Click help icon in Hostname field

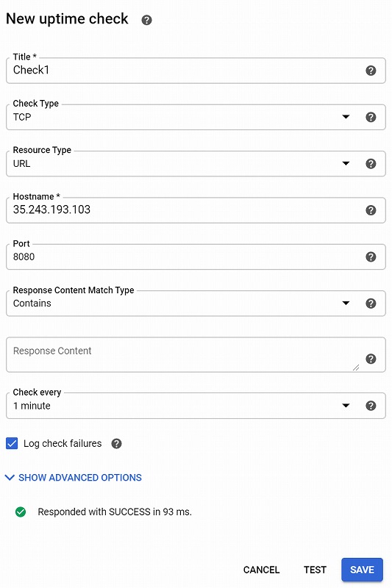coord(371,210)
